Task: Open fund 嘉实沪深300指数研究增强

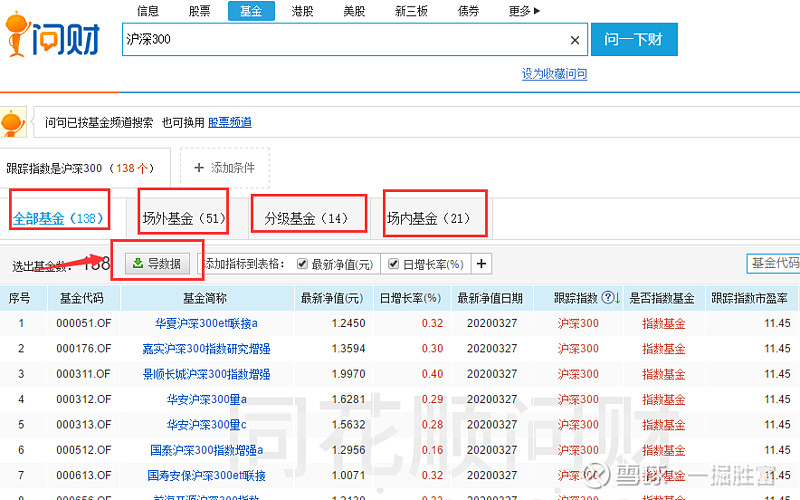Action: point(206,348)
